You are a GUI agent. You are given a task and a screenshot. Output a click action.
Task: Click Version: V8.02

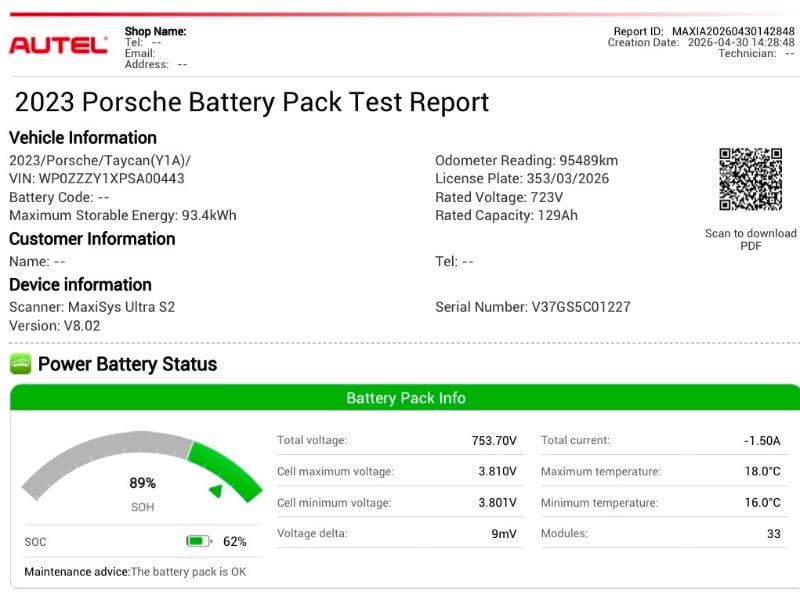pyautogui.click(x=55, y=326)
